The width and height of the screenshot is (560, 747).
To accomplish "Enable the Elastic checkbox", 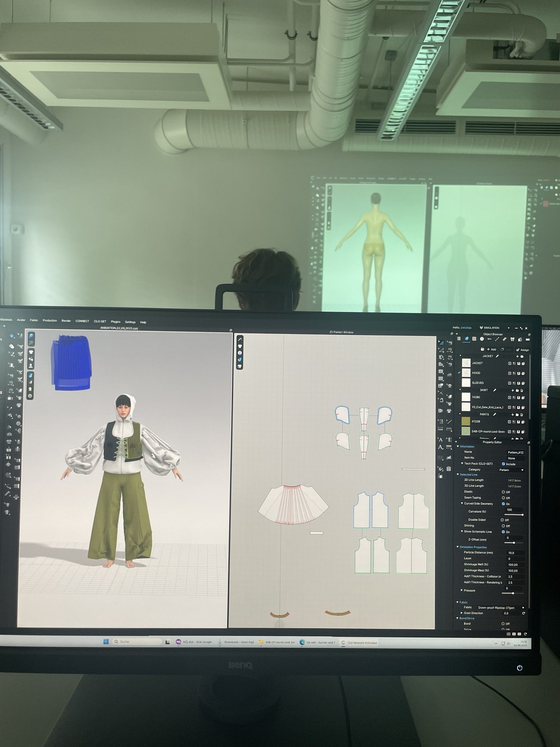I will pyautogui.click(x=503, y=492).
